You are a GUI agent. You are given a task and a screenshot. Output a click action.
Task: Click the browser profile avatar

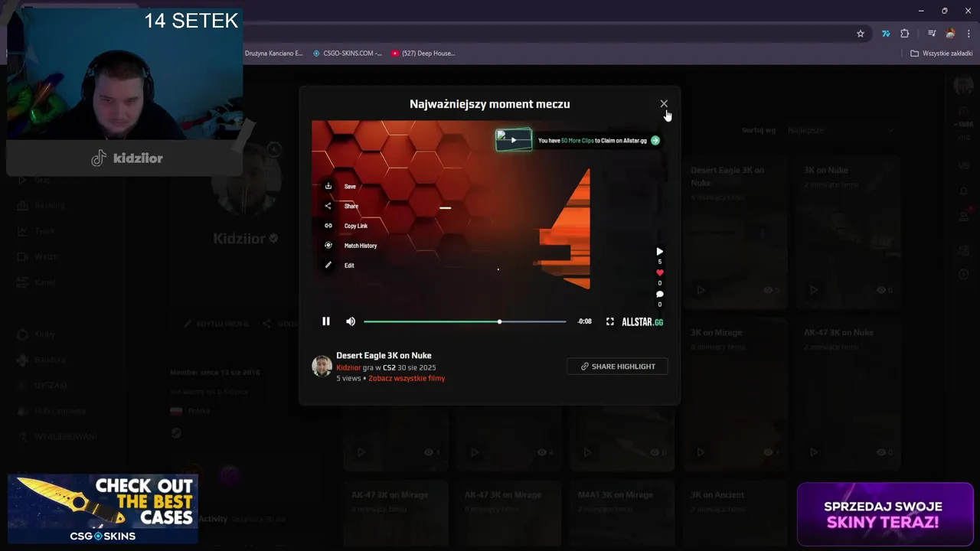(950, 34)
